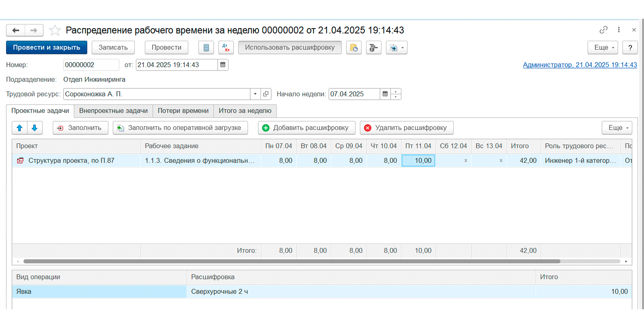Viewport: 644px width, 328px height.
Task: Select the Пн 07.04 cell of the project row
Action: coord(279,161)
